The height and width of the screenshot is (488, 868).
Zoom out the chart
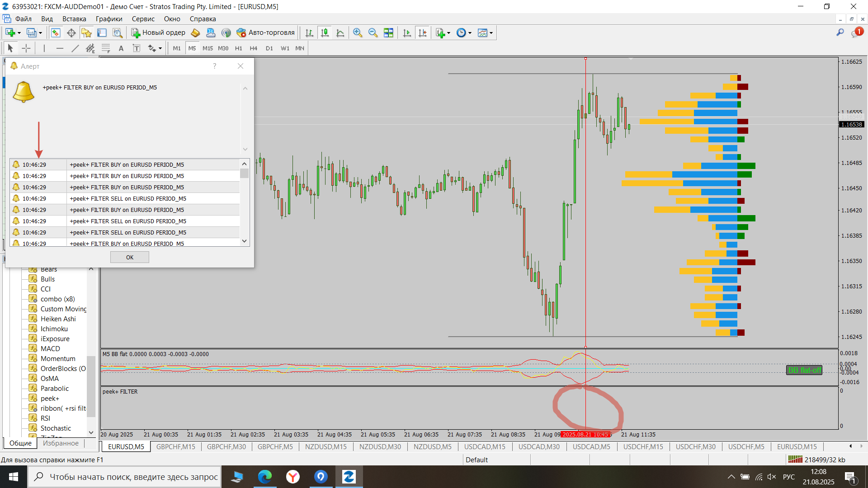pyautogui.click(x=373, y=33)
